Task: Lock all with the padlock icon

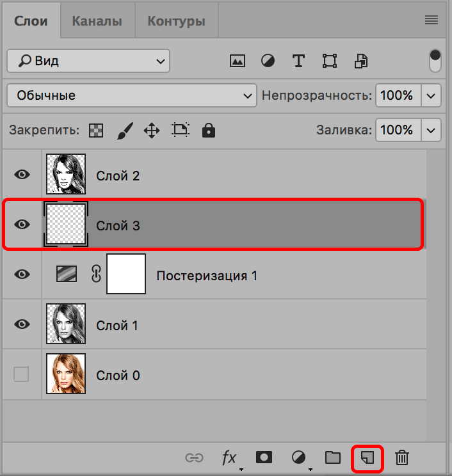Action: [x=208, y=131]
